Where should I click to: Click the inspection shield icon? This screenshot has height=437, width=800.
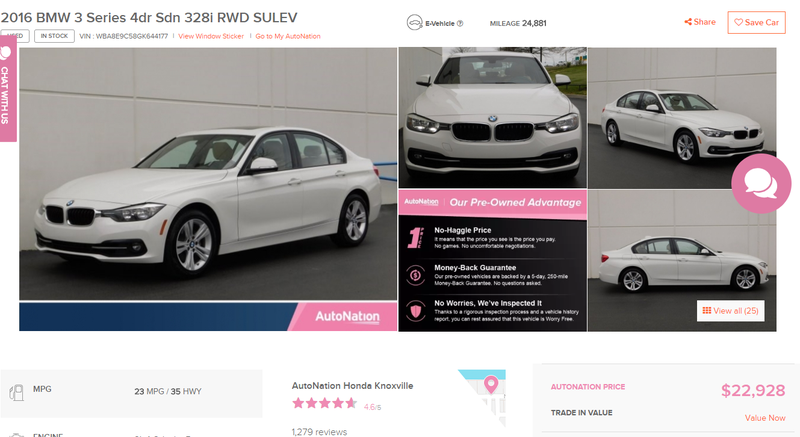click(x=416, y=311)
